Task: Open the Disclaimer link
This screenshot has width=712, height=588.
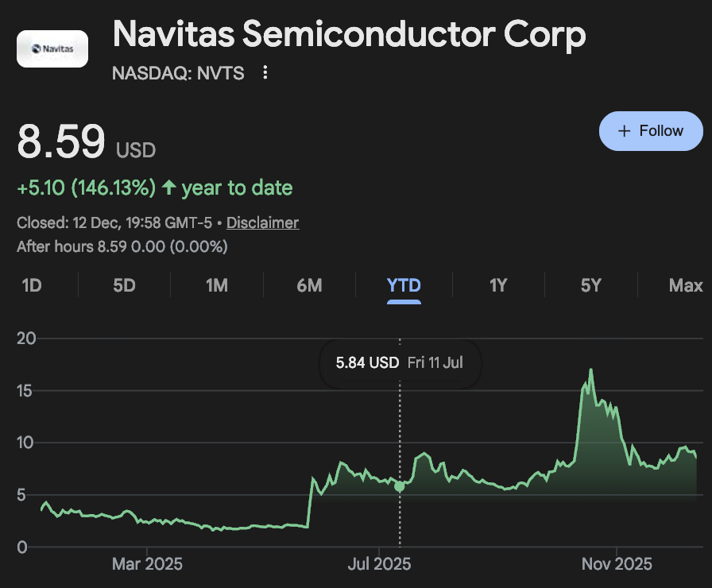Action: click(262, 222)
